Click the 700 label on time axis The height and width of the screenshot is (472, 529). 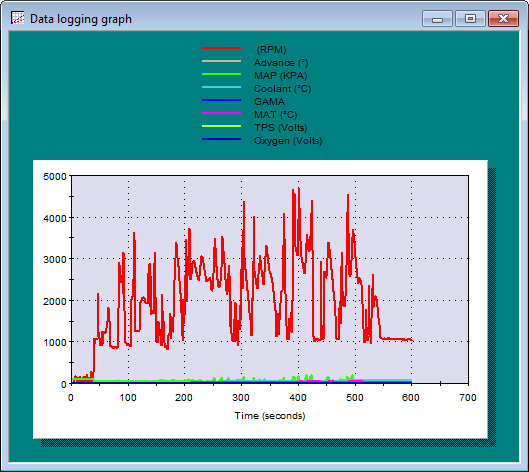coord(468,398)
